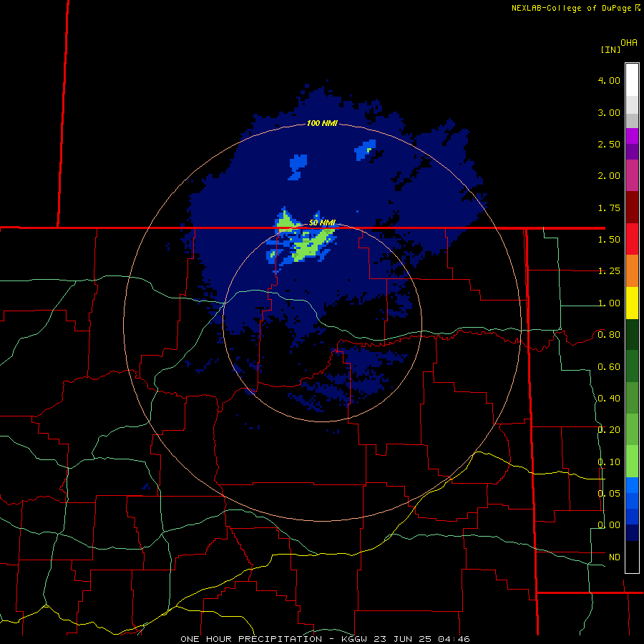Pick the dark red legend swatch

pos(632,208)
